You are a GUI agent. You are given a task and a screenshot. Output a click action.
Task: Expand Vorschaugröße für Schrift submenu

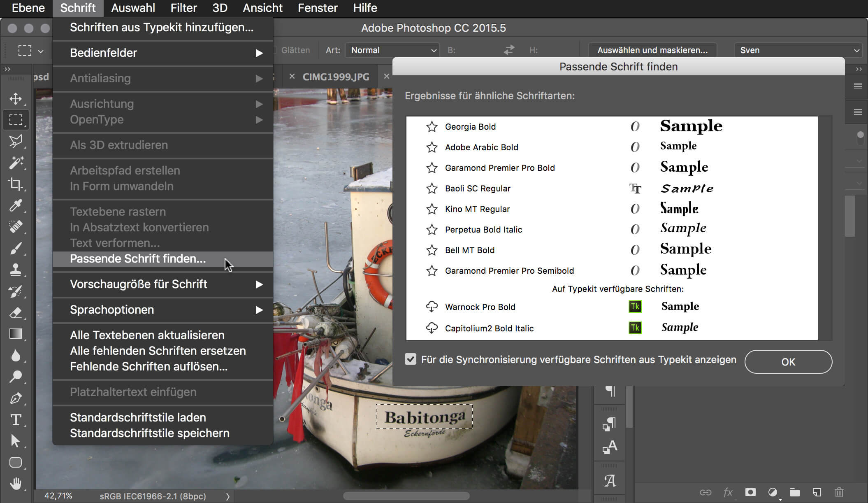tap(163, 284)
